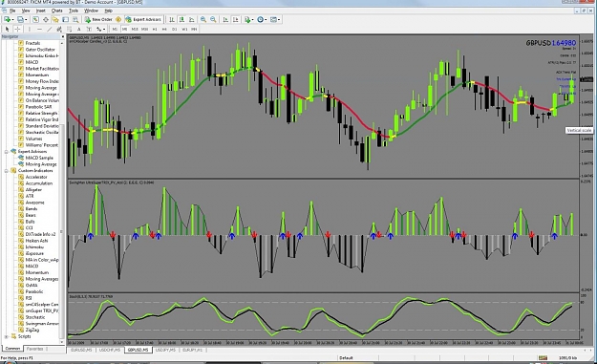
Task: Toggle the Chart Shift button
Action: 236,19
